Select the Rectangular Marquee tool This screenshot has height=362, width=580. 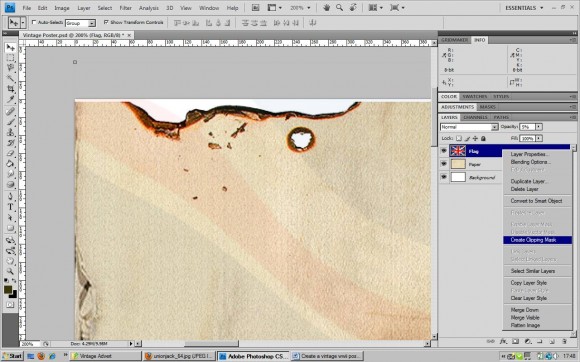coord(10,58)
